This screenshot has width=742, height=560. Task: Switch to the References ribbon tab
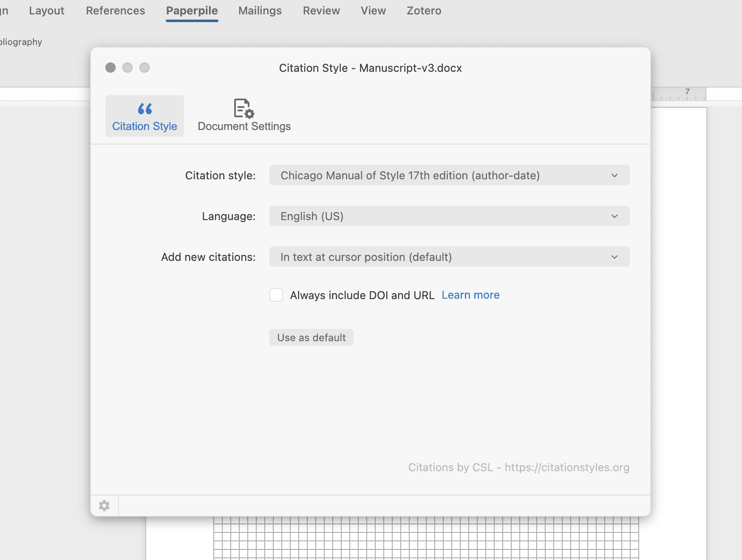(115, 11)
